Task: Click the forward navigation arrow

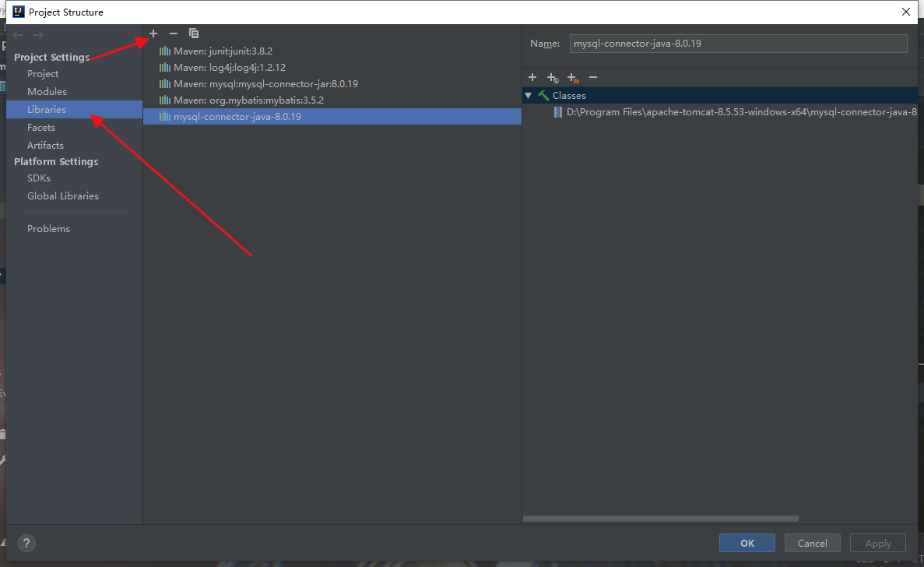Action: (x=37, y=34)
